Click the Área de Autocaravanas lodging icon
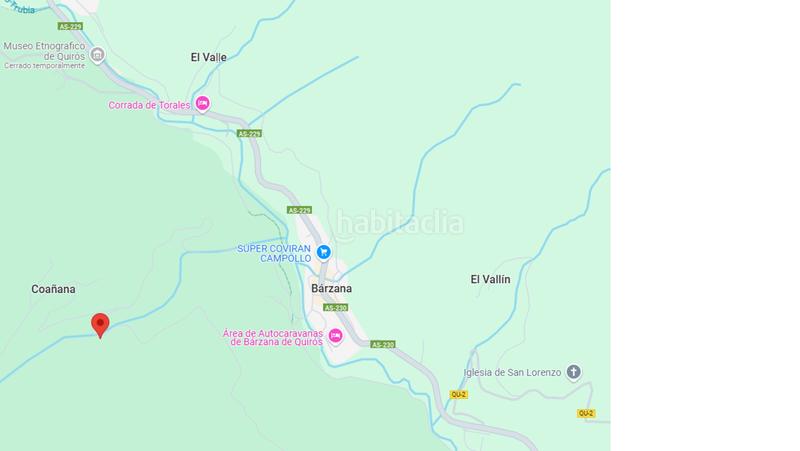The image size is (800, 451). point(335,336)
